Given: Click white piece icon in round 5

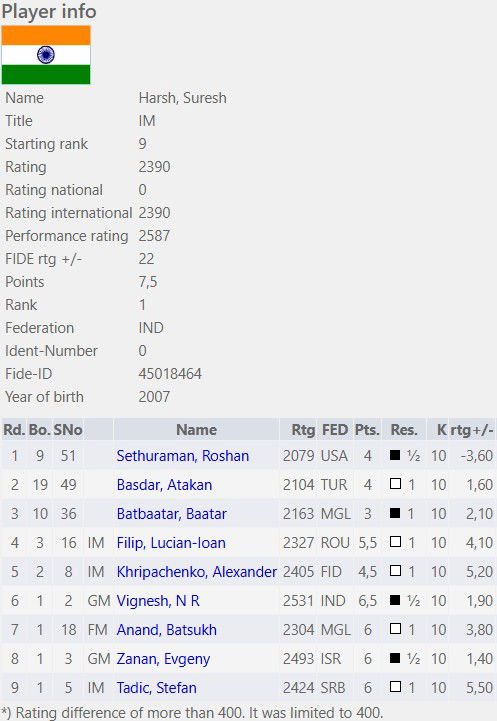Looking at the screenshot, I should pyautogui.click(x=395, y=571).
